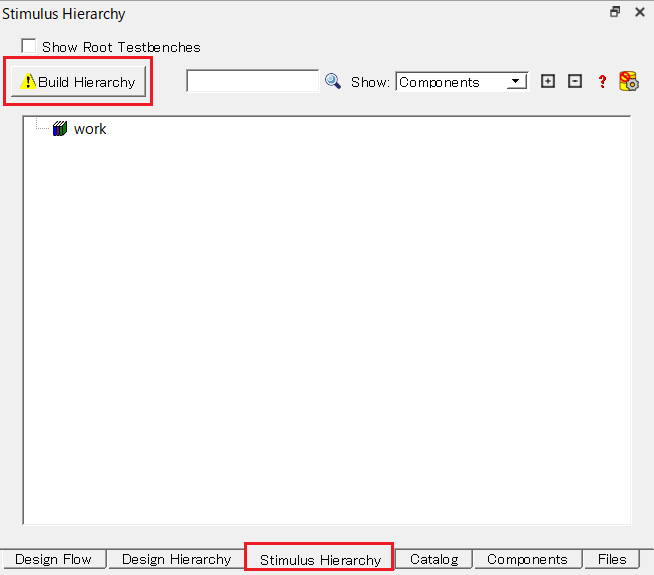This screenshot has height=575, width=654.
Task: Click the Build Hierarchy button
Action: pyautogui.click(x=79, y=82)
